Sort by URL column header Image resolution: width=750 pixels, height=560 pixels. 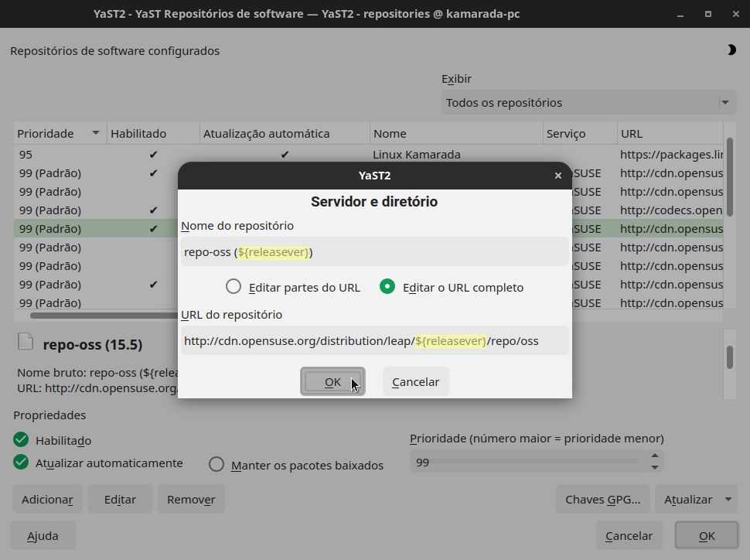(670, 134)
